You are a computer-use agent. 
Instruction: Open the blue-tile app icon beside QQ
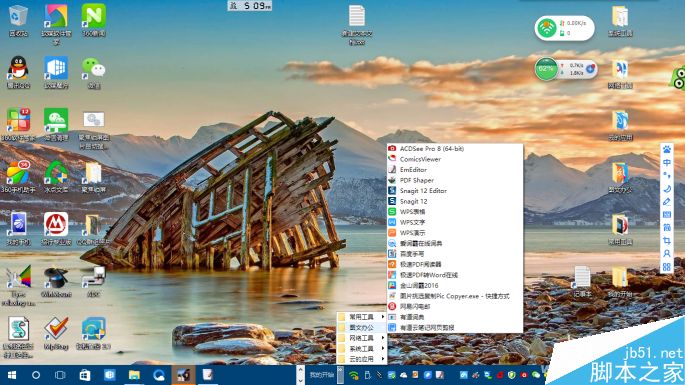point(56,72)
